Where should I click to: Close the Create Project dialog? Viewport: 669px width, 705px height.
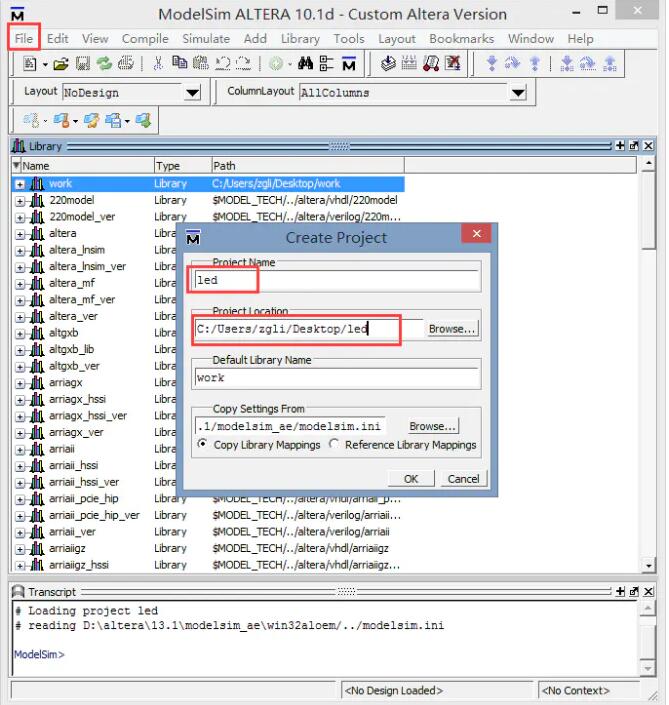(x=477, y=233)
